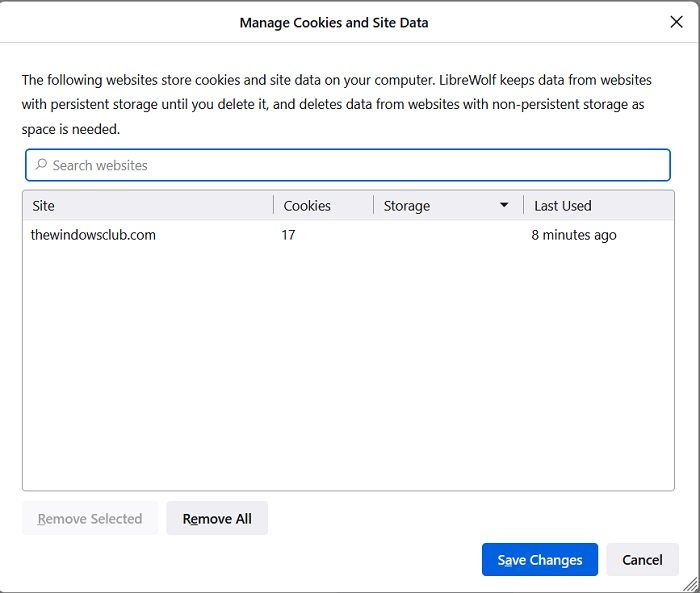The width and height of the screenshot is (700, 593).
Task: Click the persistent storage description text
Action: (336, 105)
